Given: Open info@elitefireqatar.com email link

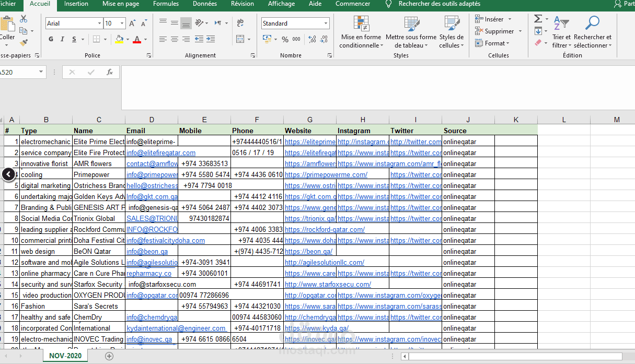Looking at the screenshot, I should 161,153.
